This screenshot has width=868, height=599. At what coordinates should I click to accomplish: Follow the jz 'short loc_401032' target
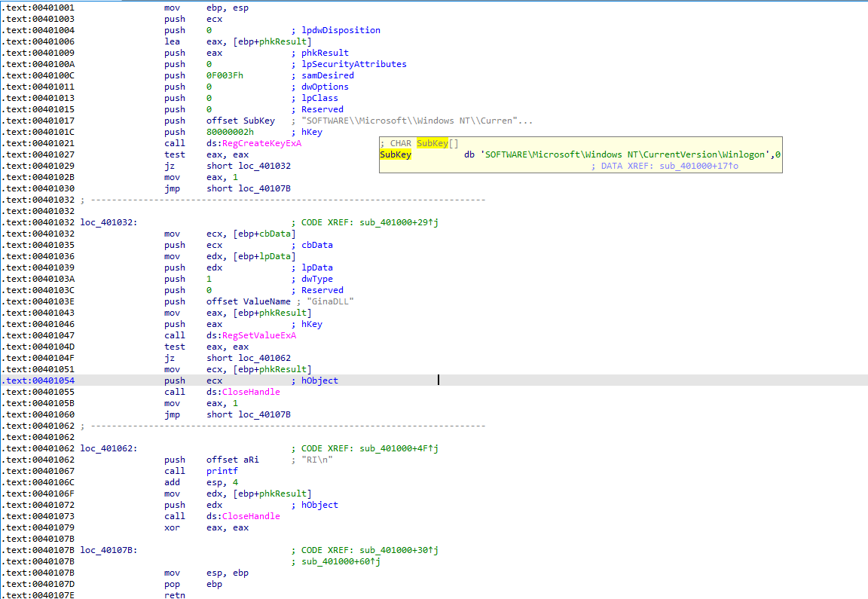point(249,166)
